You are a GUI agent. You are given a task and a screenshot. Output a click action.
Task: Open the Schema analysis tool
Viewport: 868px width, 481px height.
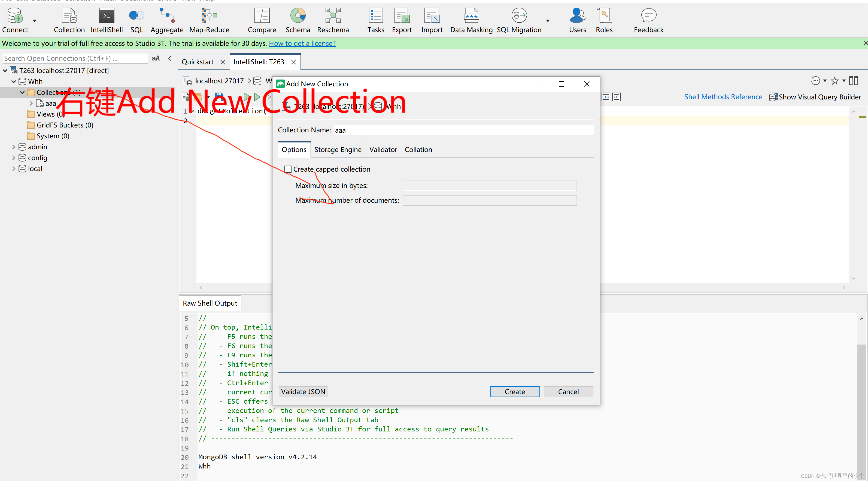(x=298, y=20)
